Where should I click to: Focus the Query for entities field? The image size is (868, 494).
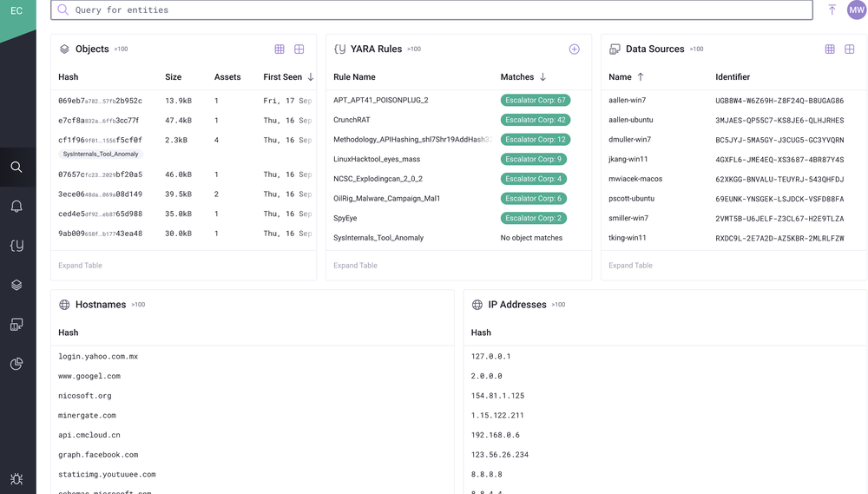coord(431,10)
